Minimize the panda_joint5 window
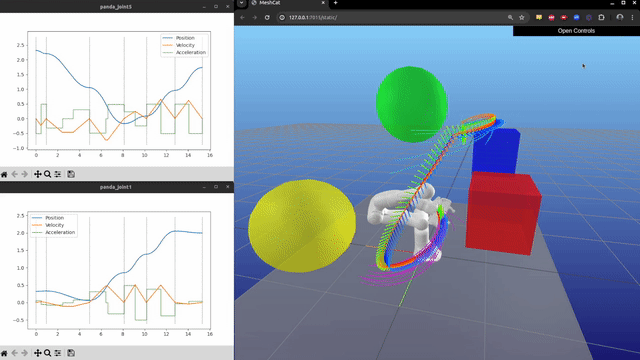The height and width of the screenshot is (360, 640). click(204, 7)
